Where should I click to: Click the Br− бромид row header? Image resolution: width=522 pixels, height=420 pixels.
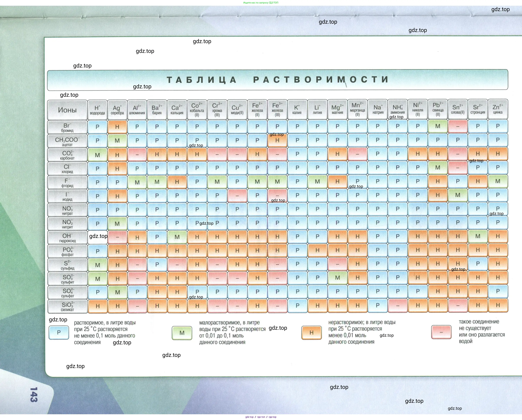click(67, 127)
